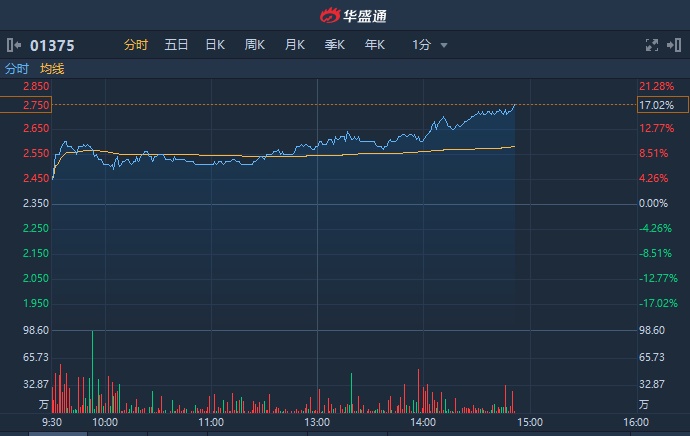Click the 华盛通 logo in title bar
The image size is (690, 436).
[x=345, y=15]
